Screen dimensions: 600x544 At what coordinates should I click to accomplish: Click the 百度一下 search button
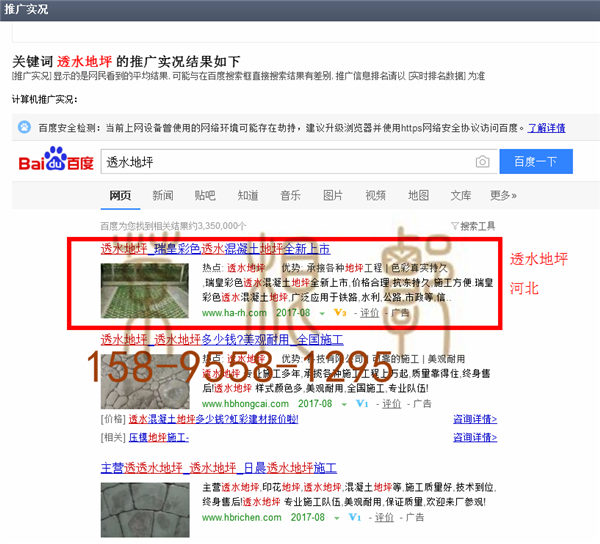coord(536,161)
